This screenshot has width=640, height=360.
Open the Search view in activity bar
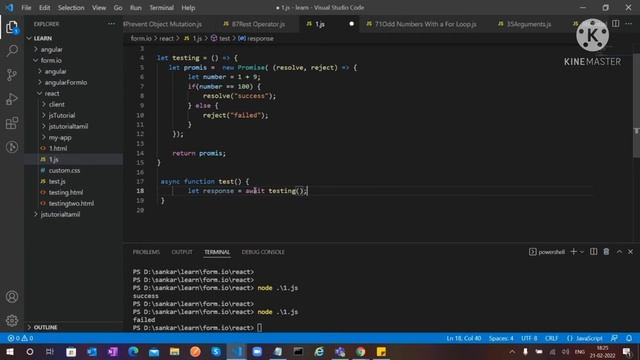12,51
